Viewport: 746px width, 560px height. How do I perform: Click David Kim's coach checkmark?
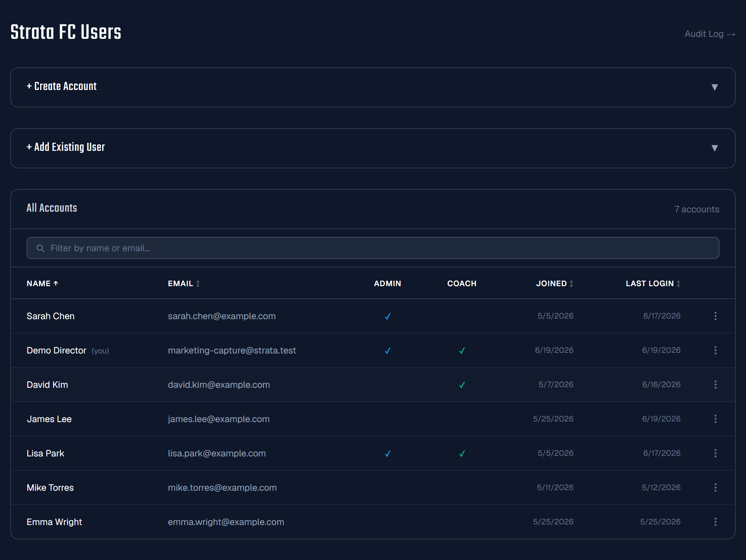click(x=462, y=385)
